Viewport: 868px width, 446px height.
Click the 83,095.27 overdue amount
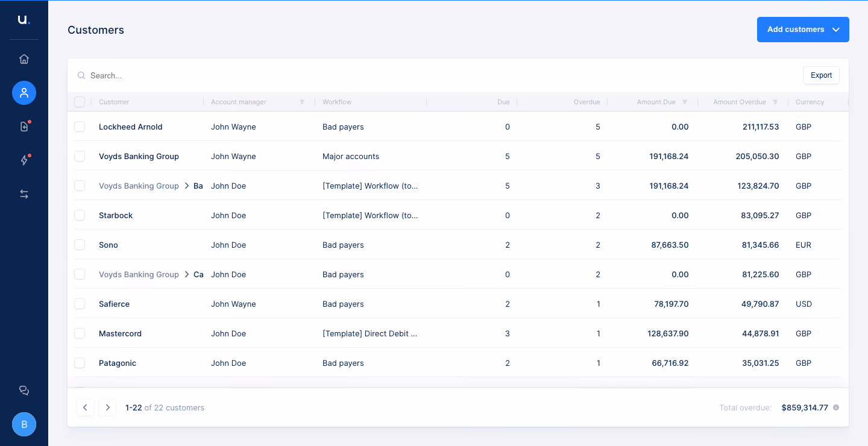pos(761,215)
